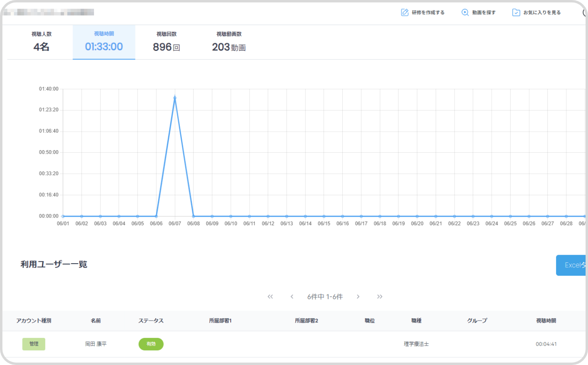Go to the previous page of the user list
588x365 pixels.
point(292,297)
